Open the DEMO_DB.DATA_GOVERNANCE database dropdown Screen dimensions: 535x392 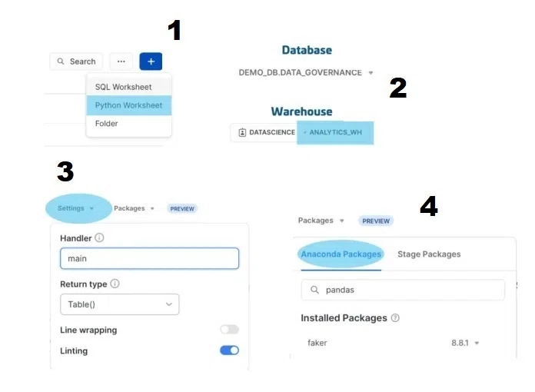coord(306,73)
